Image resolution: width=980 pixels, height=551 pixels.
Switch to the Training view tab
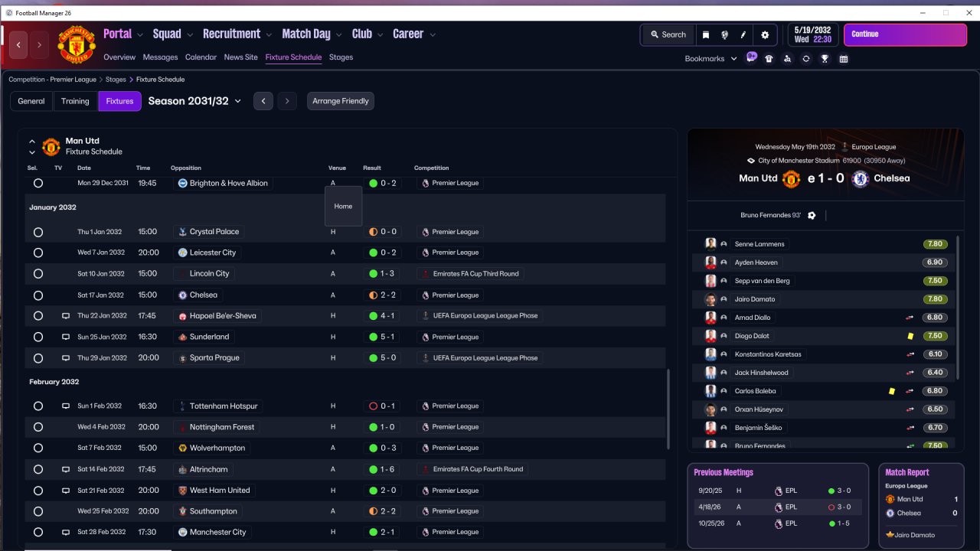(75, 101)
